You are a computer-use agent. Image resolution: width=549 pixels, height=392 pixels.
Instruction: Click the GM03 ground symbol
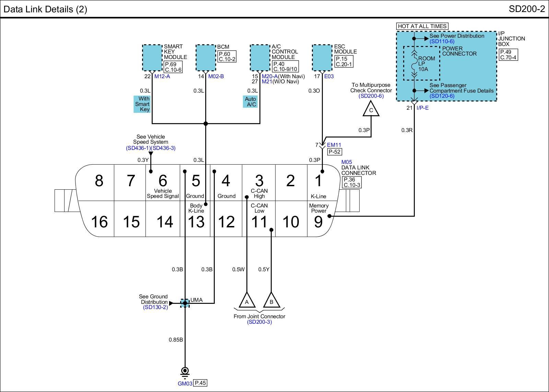click(x=185, y=372)
